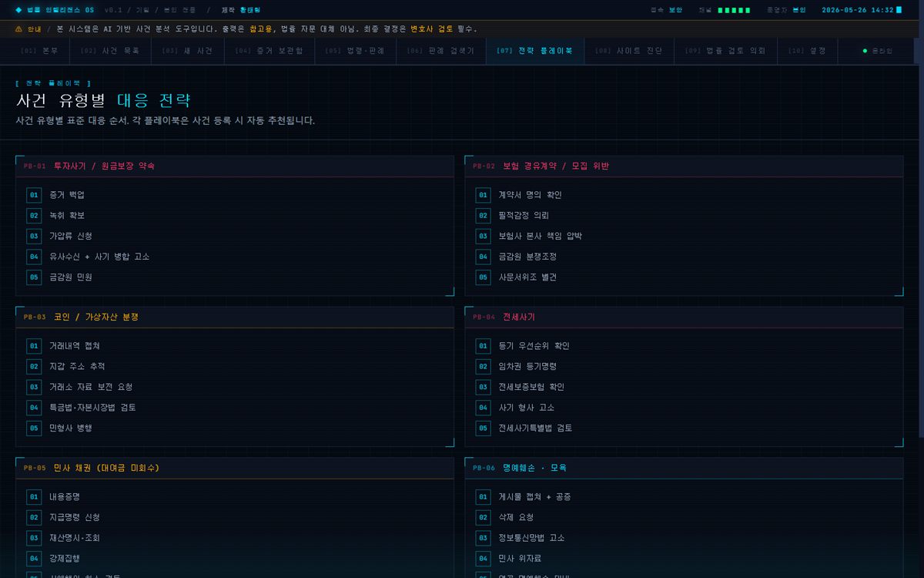This screenshot has width=924, height=578.
Task: Select the active 전략 플레이북 tab
Action: click(534, 51)
